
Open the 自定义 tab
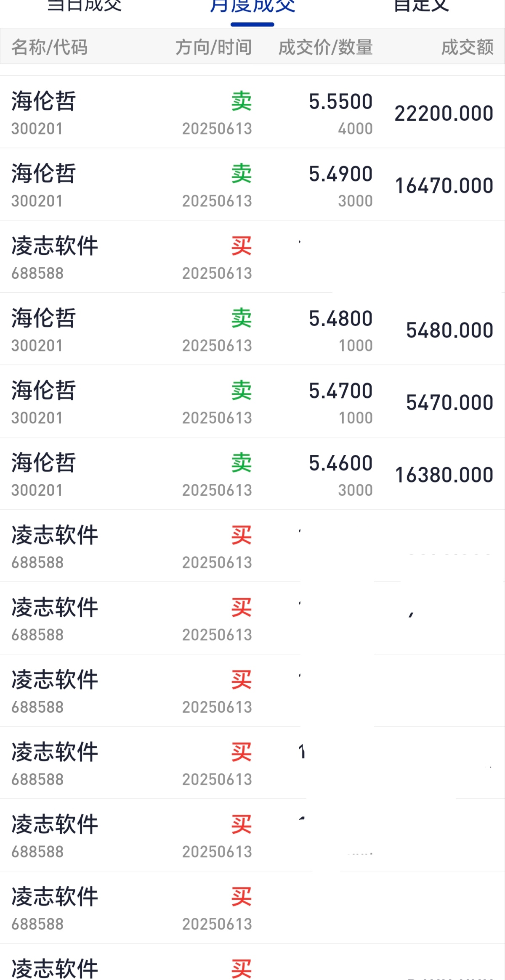(x=421, y=6)
